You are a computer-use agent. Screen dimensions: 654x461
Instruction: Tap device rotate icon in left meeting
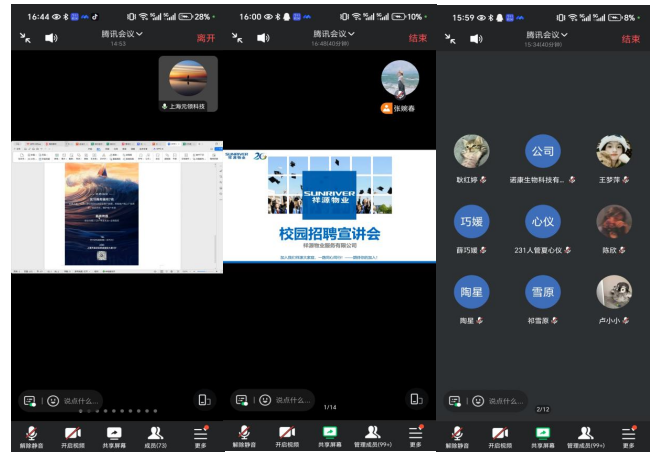click(204, 400)
